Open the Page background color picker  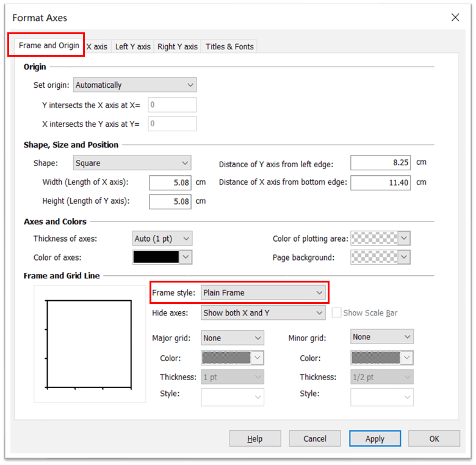point(380,258)
